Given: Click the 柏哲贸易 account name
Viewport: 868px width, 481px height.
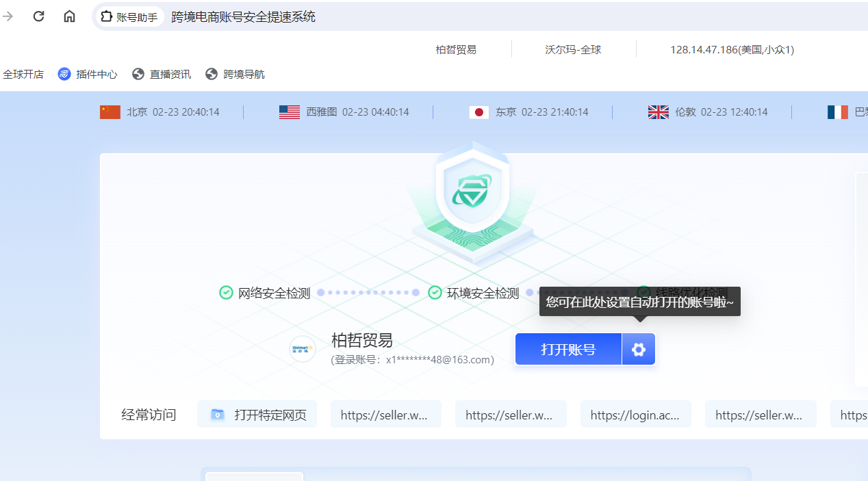Looking at the screenshot, I should pyautogui.click(x=362, y=340).
